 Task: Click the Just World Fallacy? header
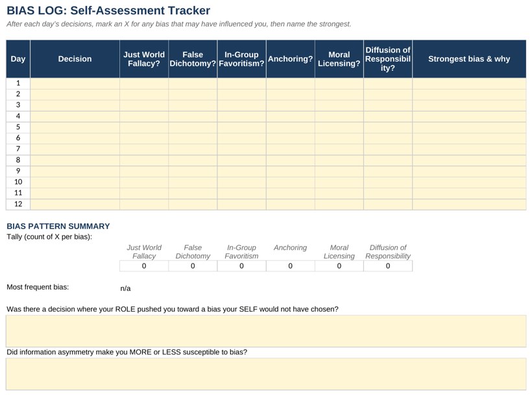click(x=144, y=59)
